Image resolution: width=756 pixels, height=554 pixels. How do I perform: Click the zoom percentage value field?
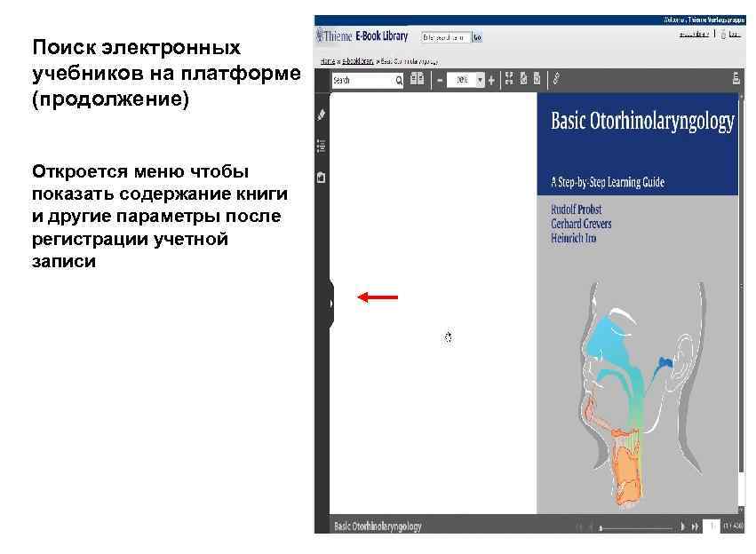pyautogui.click(x=461, y=80)
